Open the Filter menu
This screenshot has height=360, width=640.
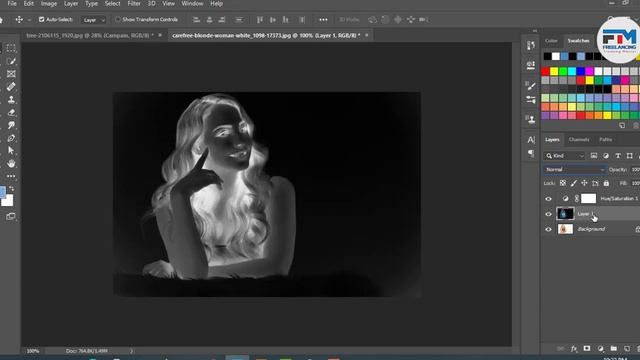(134, 4)
